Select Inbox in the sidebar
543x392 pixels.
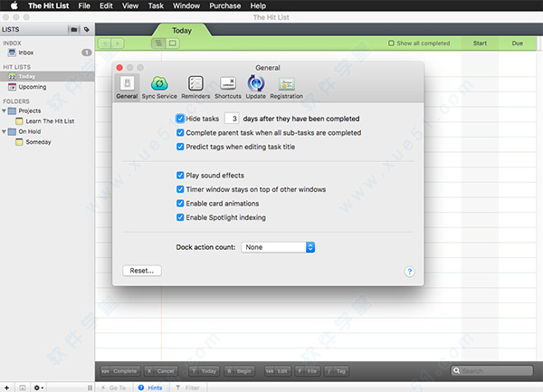coord(47,53)
